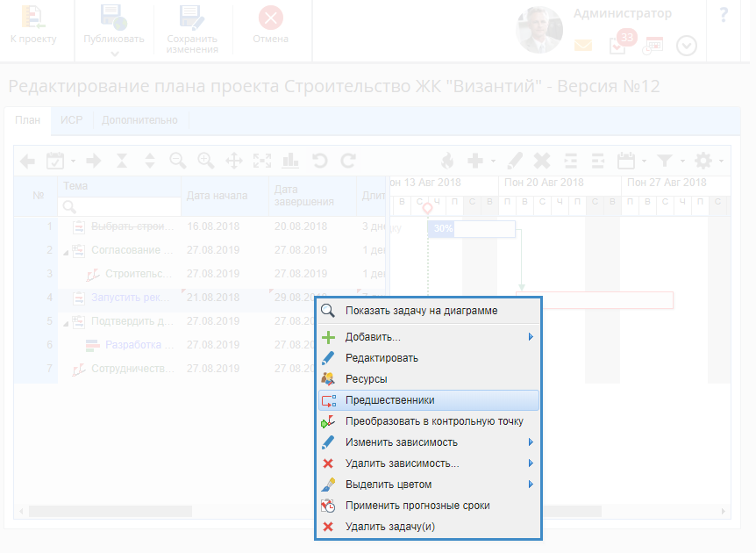The width and height of the screenshot is (756, 553).
Task: Click the left arrow in the Gantt toolbar
Action: 27,161
